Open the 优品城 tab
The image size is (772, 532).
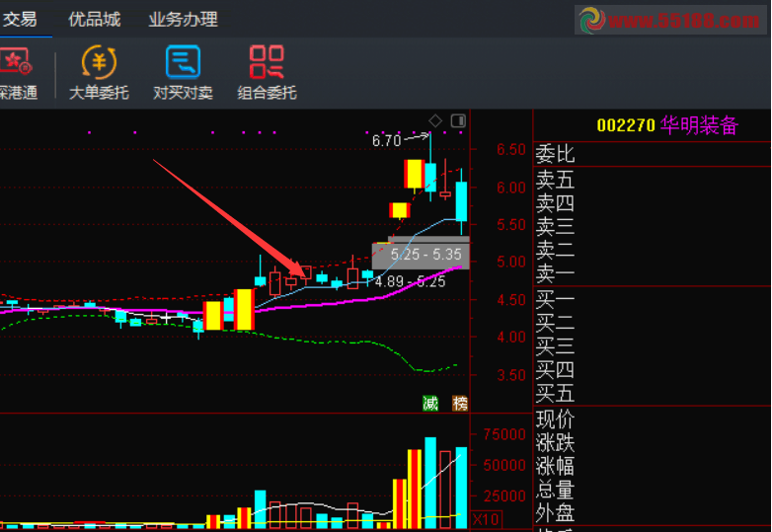pos(95,20)
